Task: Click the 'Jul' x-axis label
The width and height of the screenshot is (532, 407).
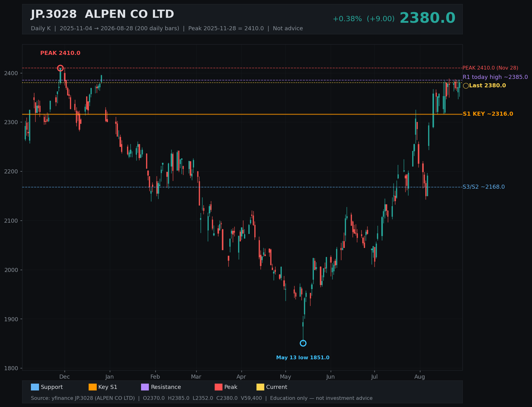Action: pyautogui.click(x=374, y=377)
